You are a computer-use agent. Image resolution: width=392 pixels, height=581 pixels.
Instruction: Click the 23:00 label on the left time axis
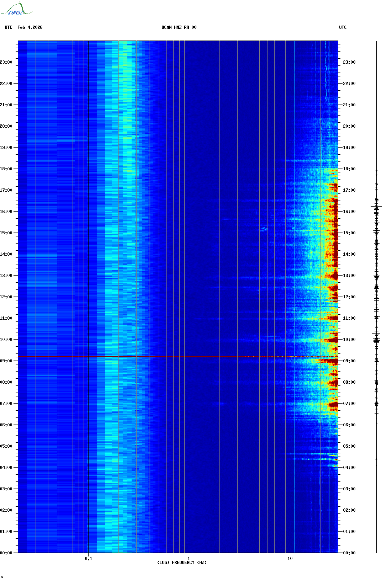[x=6, y=62]
